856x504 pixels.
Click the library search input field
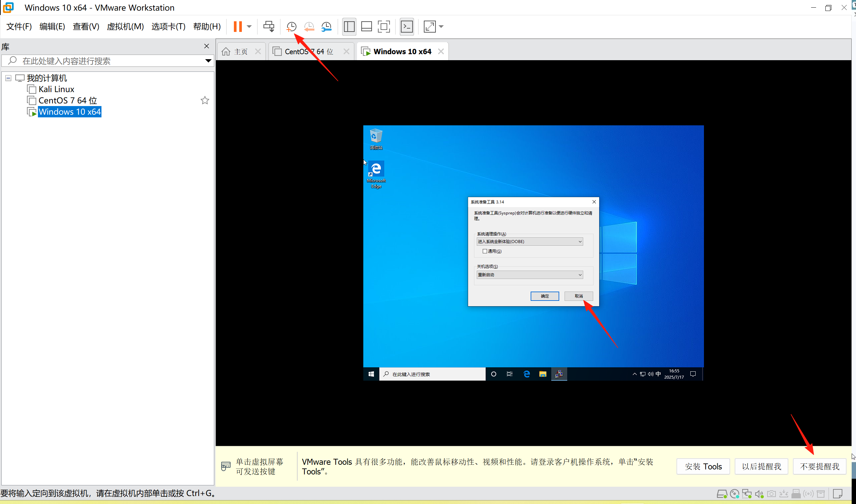click(x=109, y=61)
